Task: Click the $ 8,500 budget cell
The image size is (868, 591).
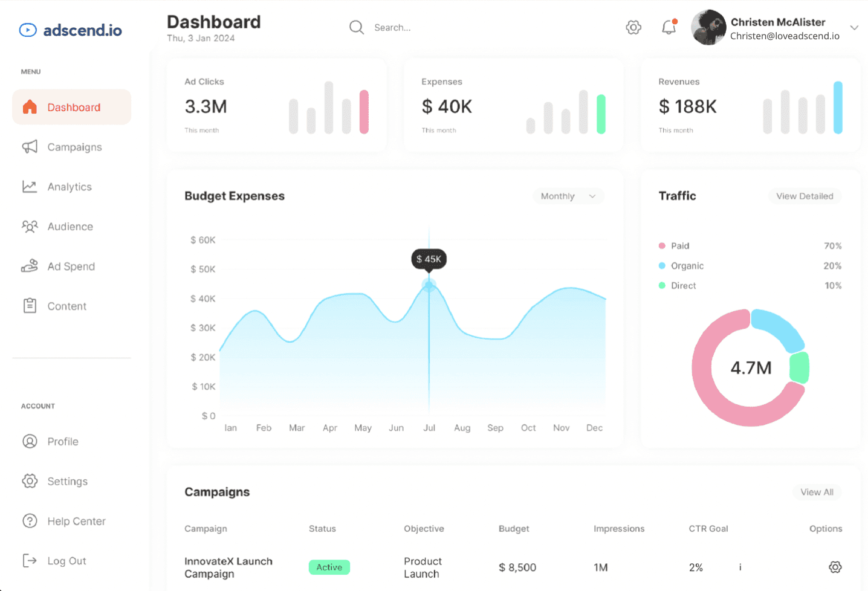Action: point(517,567)
